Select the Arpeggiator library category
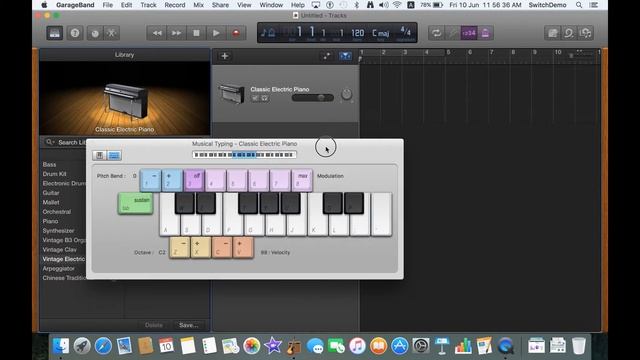The width and height of the screenshot is (640, 360). click(x=58, y=269)
